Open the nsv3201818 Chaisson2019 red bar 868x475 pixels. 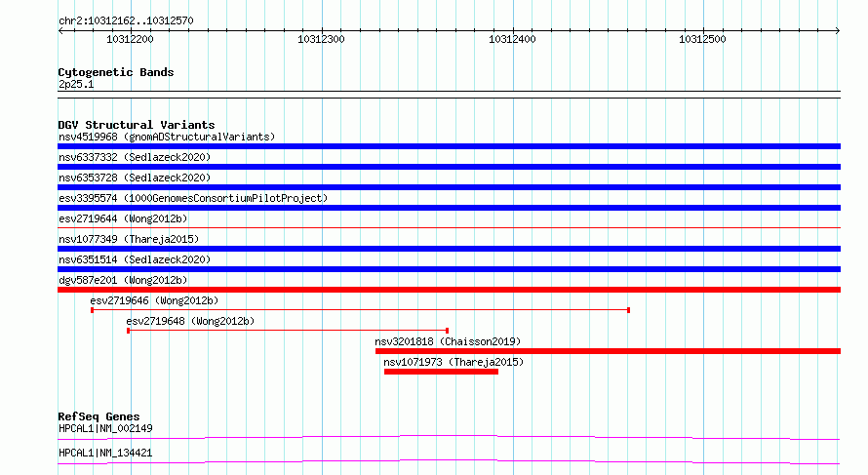[608, 351]
